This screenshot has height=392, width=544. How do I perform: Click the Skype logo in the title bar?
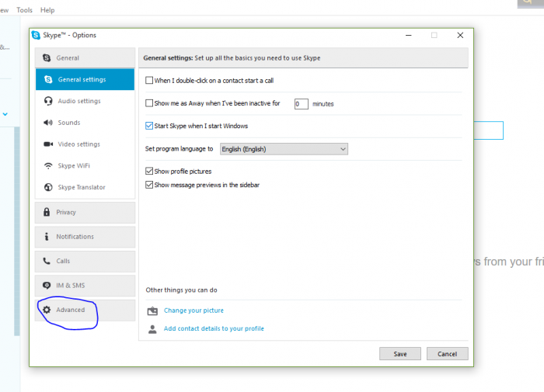36,35
